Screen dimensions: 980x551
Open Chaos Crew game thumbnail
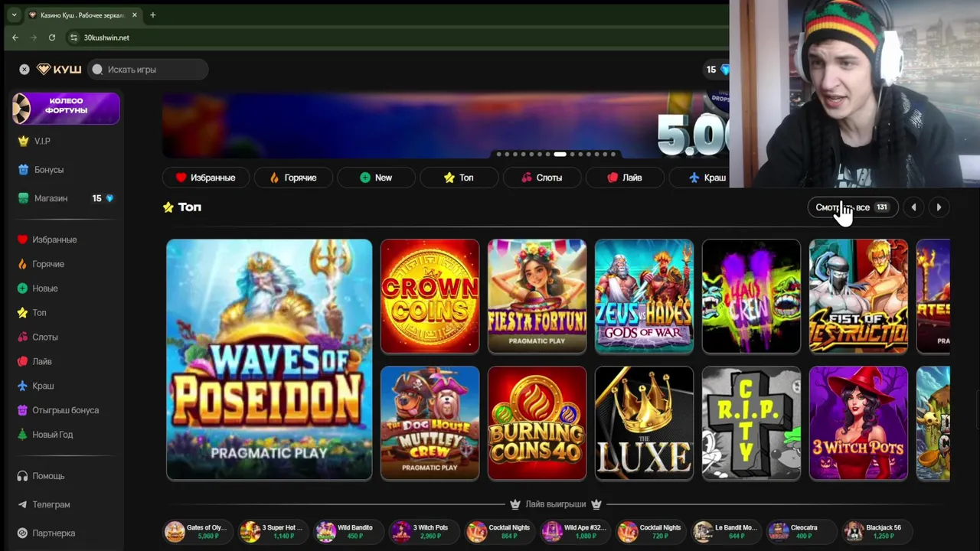coord(751,296)
